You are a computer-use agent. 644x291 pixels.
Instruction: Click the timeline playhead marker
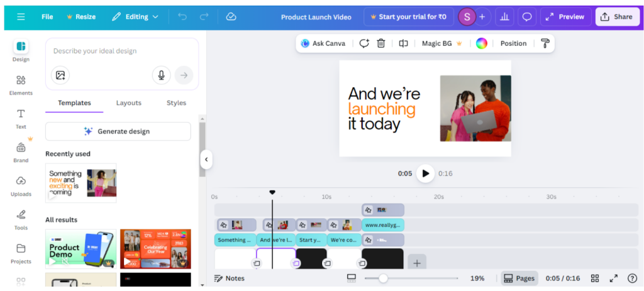[272, 192]
